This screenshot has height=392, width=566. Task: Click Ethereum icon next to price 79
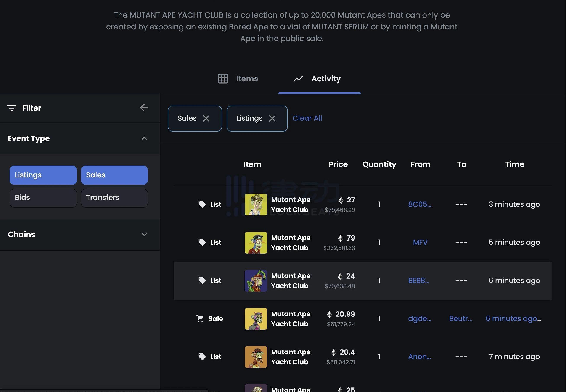[341, 238]
